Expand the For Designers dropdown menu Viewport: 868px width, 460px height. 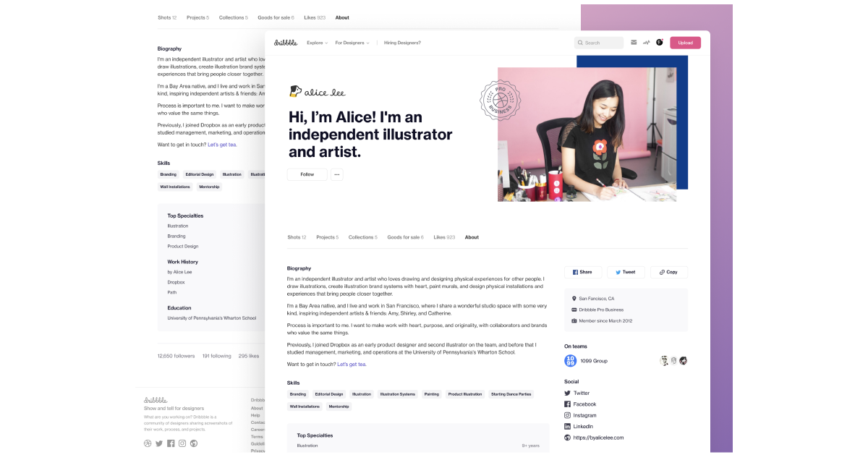(x=352, y=43)
